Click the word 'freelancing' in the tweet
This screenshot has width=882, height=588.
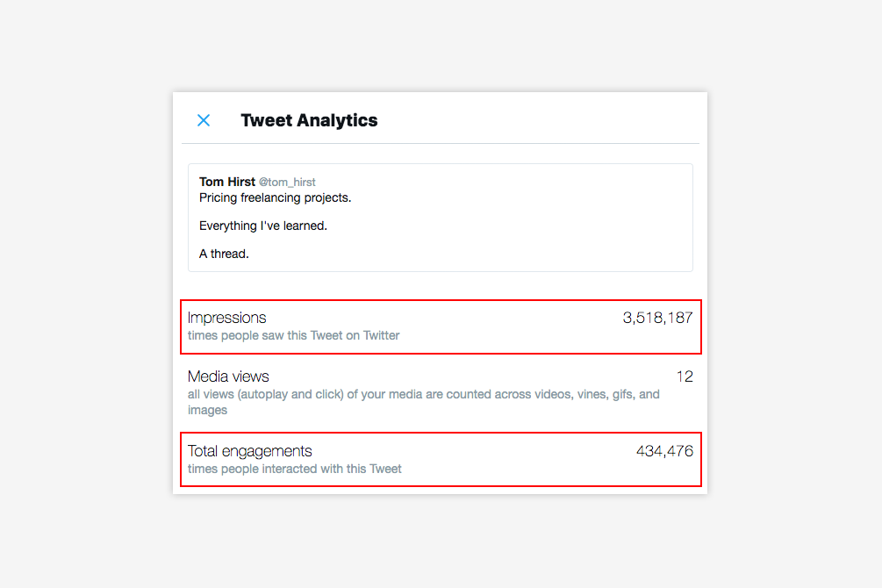coord(272,197)
